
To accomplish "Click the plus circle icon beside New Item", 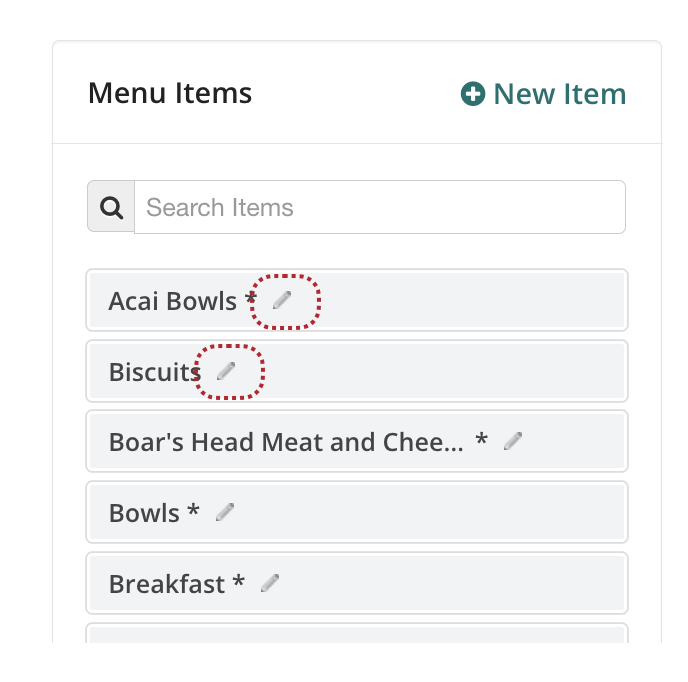I will coord(472,94).
